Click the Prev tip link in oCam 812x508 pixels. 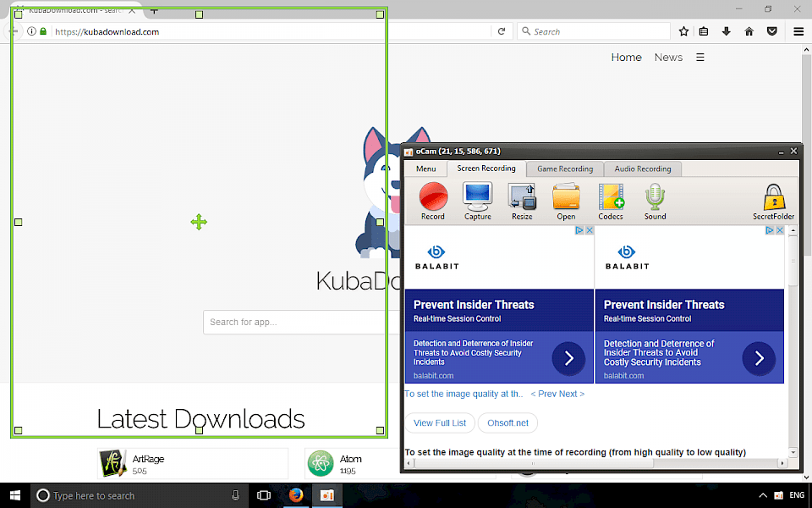(543, 394)
